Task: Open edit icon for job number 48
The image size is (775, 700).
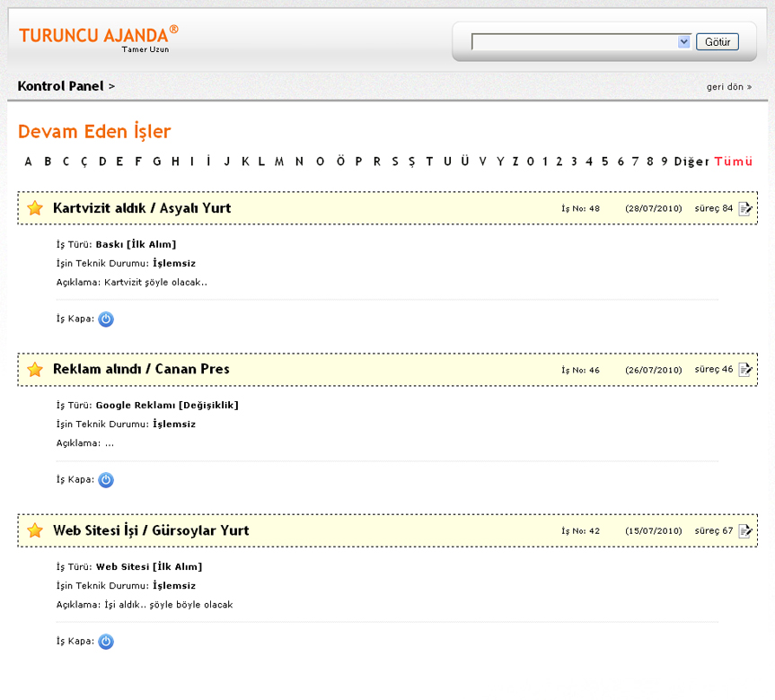Action: click(x=745, y=208)
